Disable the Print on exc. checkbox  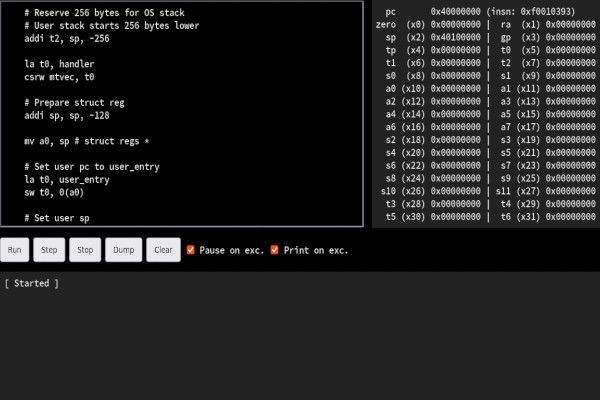[275, 250]
